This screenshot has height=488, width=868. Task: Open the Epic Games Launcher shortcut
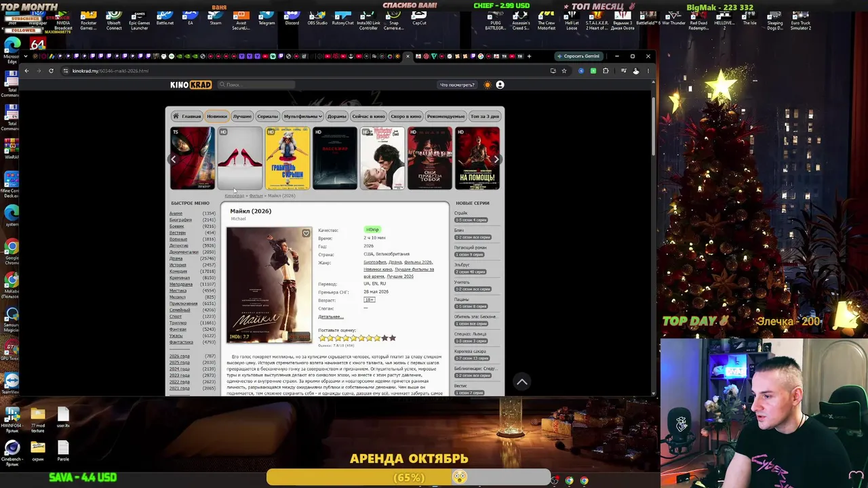point(139,20)
